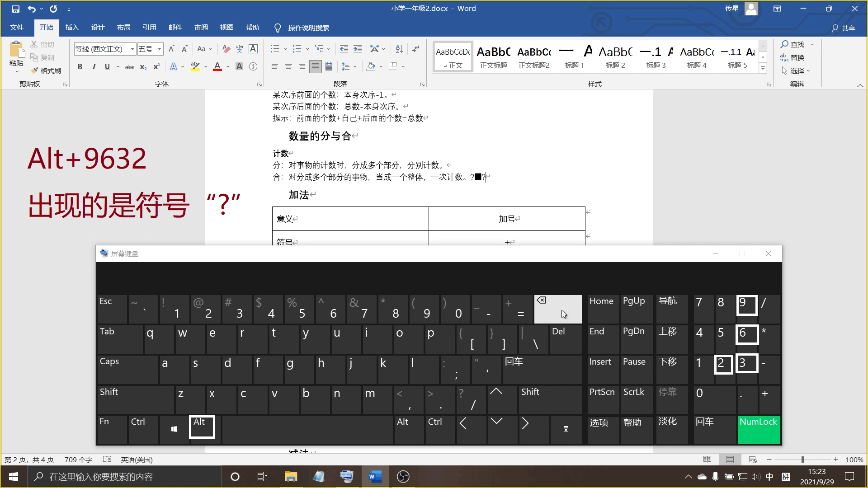This screenshot has height=488, width=868.
Task: Select the Heading 2 style thumbnail
Action: point(615,56)
